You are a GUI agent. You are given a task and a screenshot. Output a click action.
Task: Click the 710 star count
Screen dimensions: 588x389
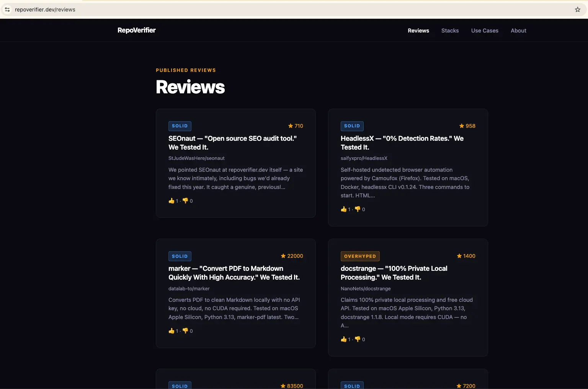[x=299, y=126]
